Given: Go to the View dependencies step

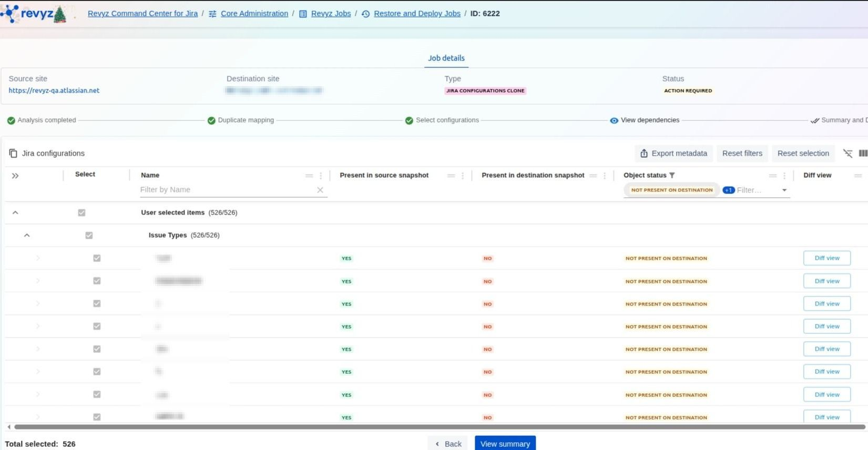Looking at the screenshot, I should pos(649,120).
